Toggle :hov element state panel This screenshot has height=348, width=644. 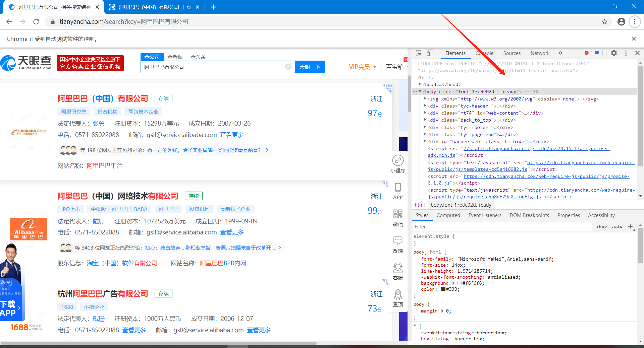tap(601, 227)
